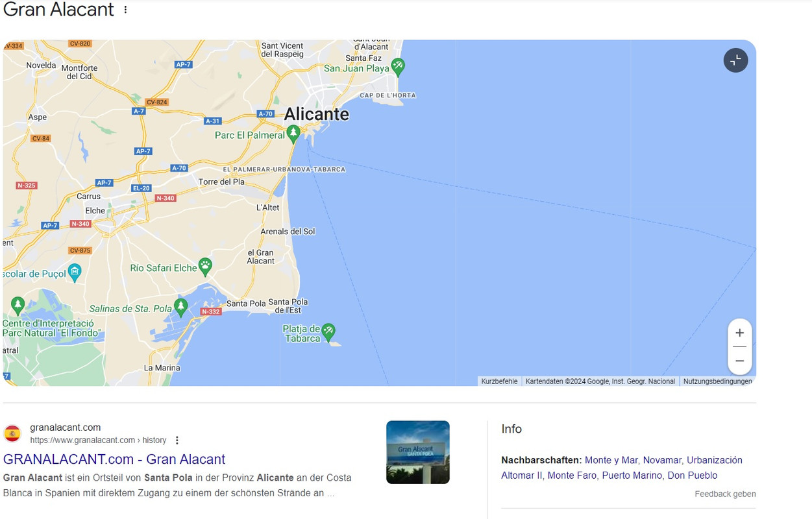The image size is (812, 519).
Task: Zoom in the map with plus button
Action: coord(739,333)
